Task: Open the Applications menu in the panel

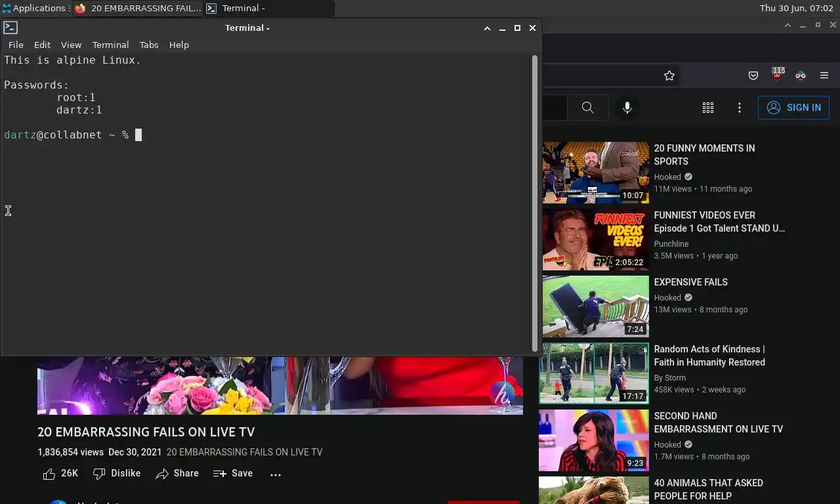Action: pos(35,9)
